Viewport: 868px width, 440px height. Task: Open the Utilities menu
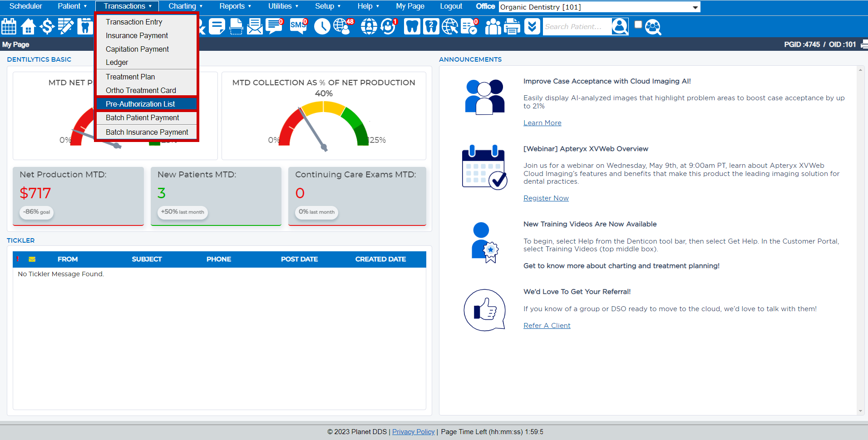tap(283, 6)
